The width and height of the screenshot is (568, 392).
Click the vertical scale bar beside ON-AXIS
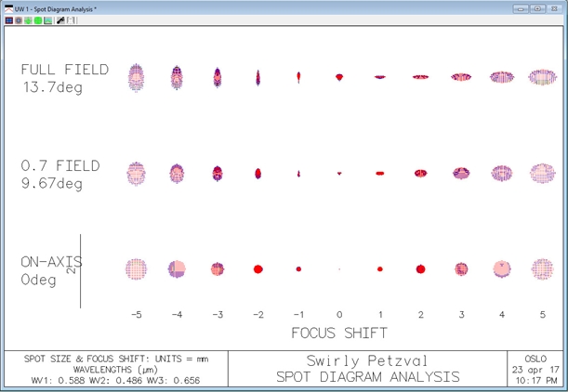(81, 271)
